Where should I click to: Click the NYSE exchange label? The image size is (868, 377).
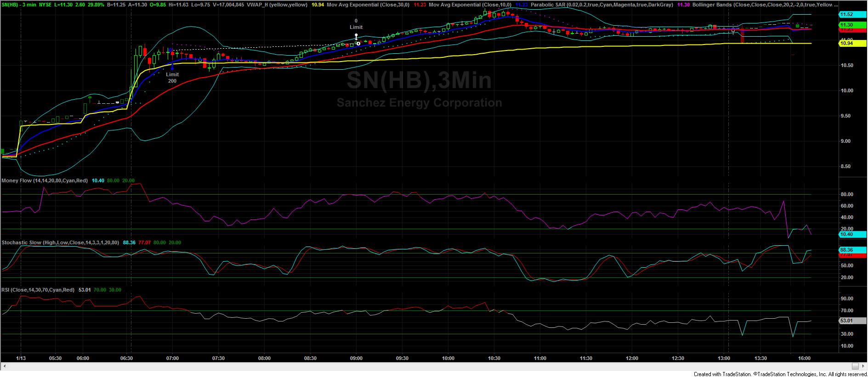[x=45, y=5]
